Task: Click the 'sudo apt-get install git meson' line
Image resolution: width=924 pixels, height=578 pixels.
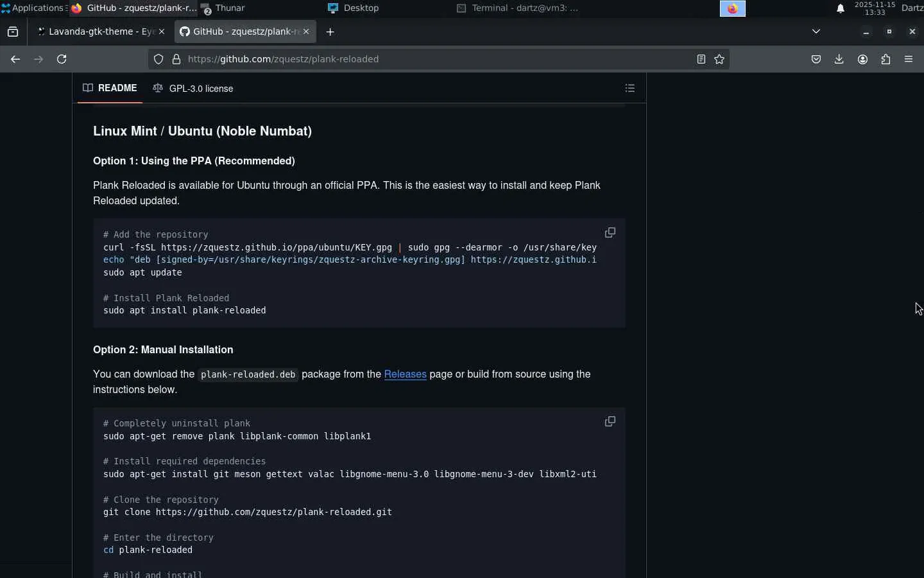Action: coord(350,474)
